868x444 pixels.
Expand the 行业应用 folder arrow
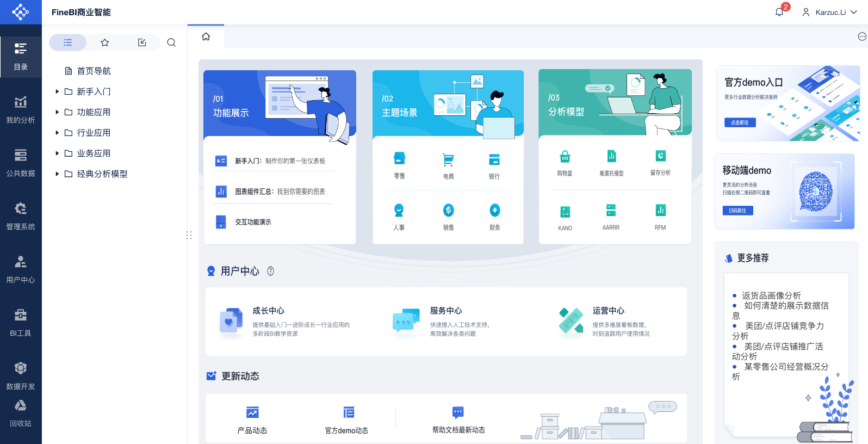57,133
